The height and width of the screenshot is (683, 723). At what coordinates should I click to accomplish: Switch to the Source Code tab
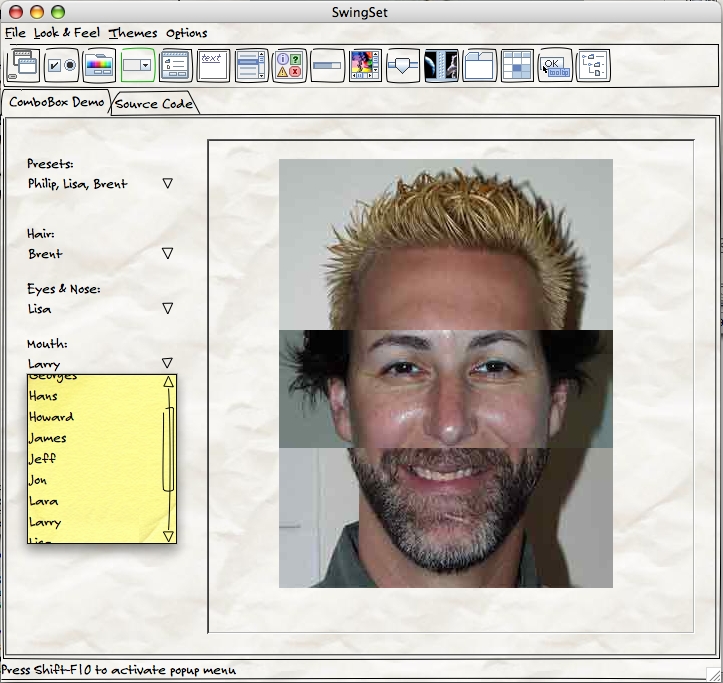click(x=153, y=104)
